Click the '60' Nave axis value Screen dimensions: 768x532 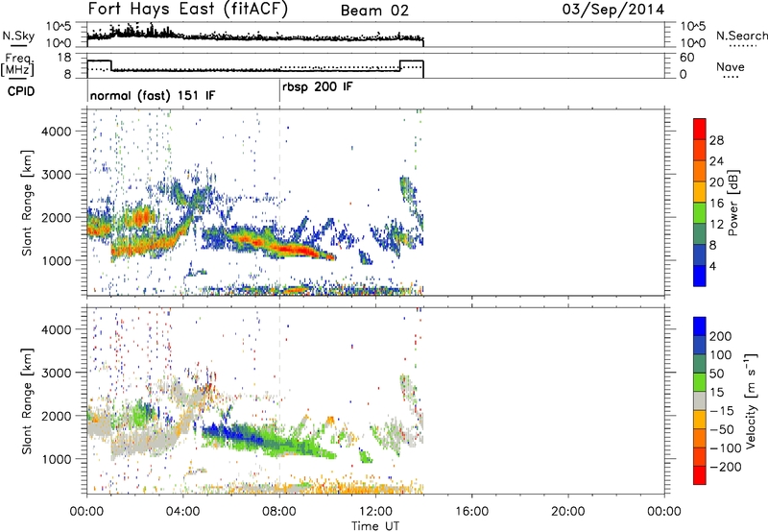(686, 58)
